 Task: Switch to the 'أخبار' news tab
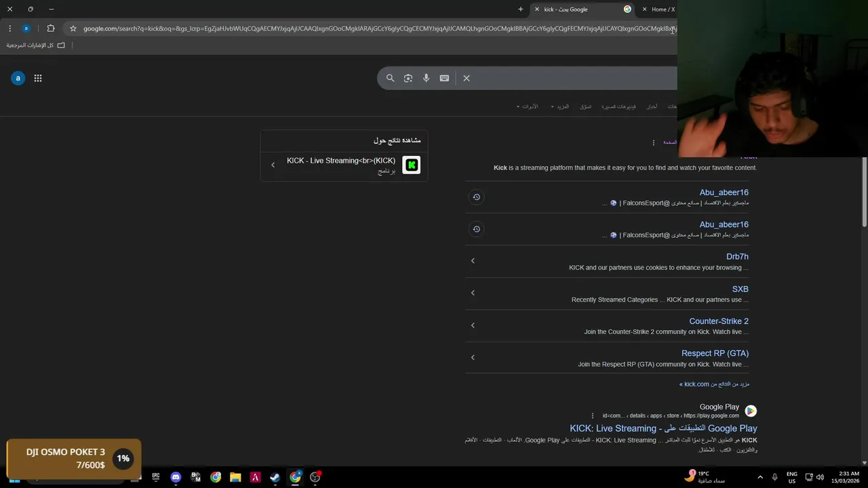pos(652,106)
